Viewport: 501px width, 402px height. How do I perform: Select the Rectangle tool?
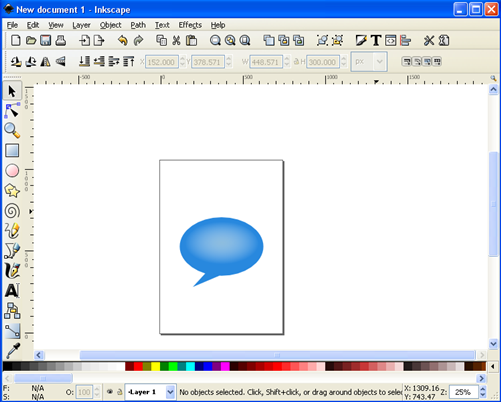(12, 151)
